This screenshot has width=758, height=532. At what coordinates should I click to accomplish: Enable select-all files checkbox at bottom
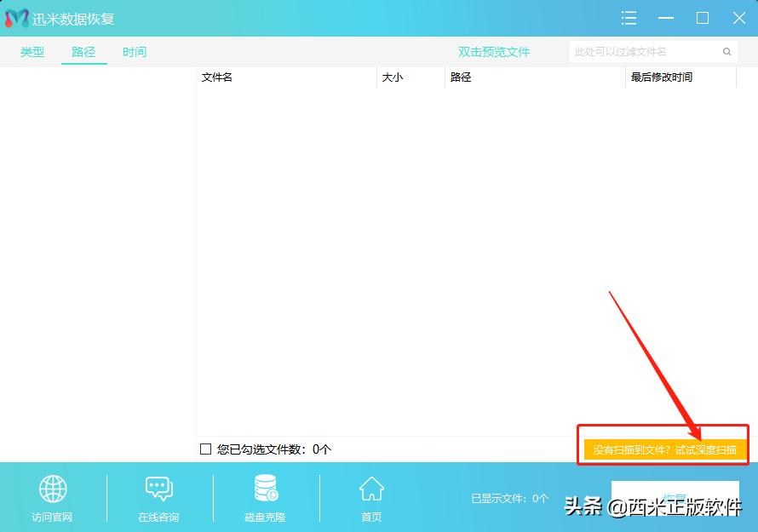pos(204,449)
